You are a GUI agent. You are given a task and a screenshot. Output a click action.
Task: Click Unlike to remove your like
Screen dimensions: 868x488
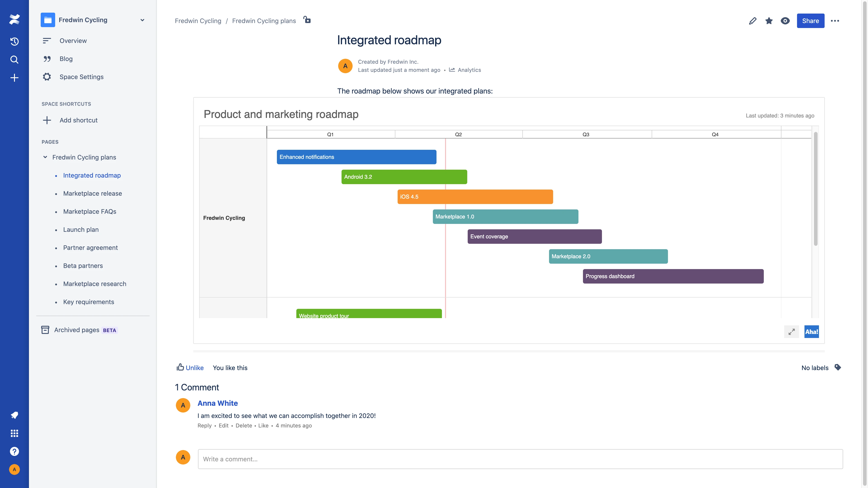coord(194,368)
